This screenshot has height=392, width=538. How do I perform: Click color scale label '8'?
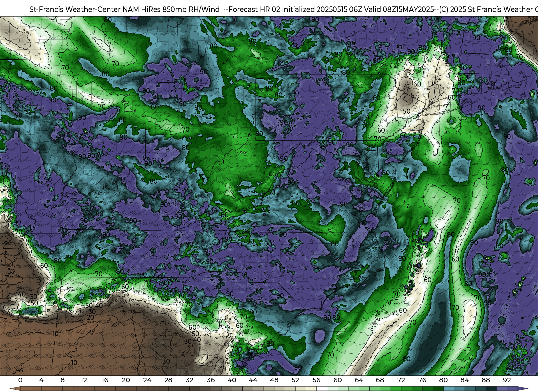tap(62, 380)
